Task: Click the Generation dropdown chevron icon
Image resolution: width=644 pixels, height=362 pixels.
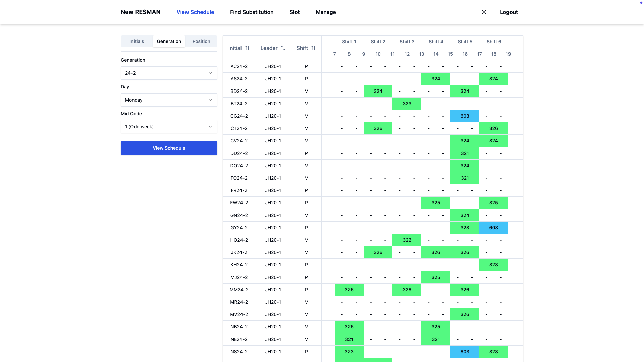Action: coord(210,73)
